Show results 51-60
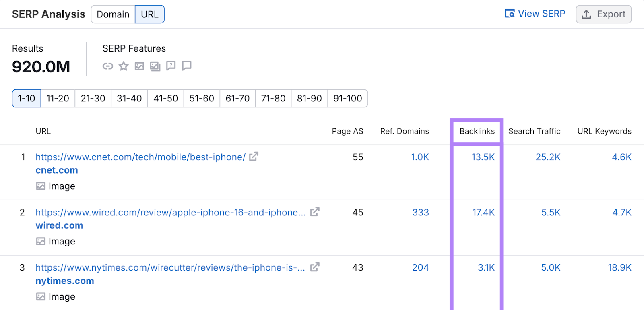Screen dimensions: 644x310 point(202,98)
